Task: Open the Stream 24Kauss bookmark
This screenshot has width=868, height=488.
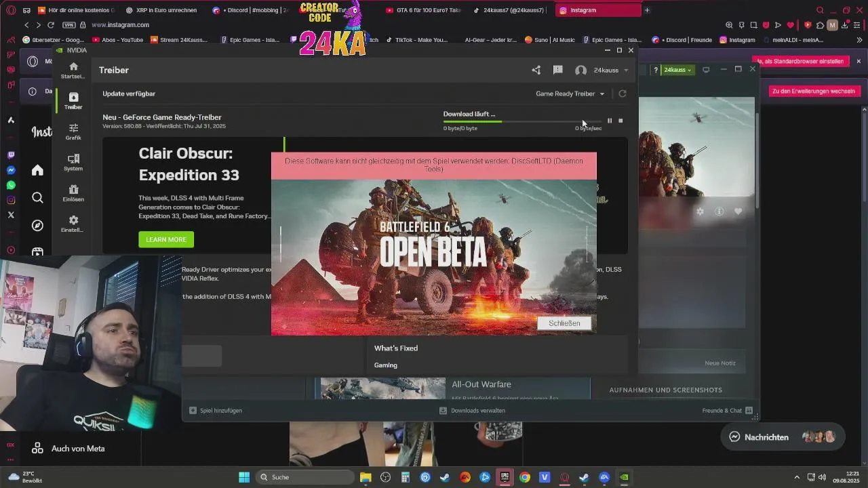Action: coord(179,40)
